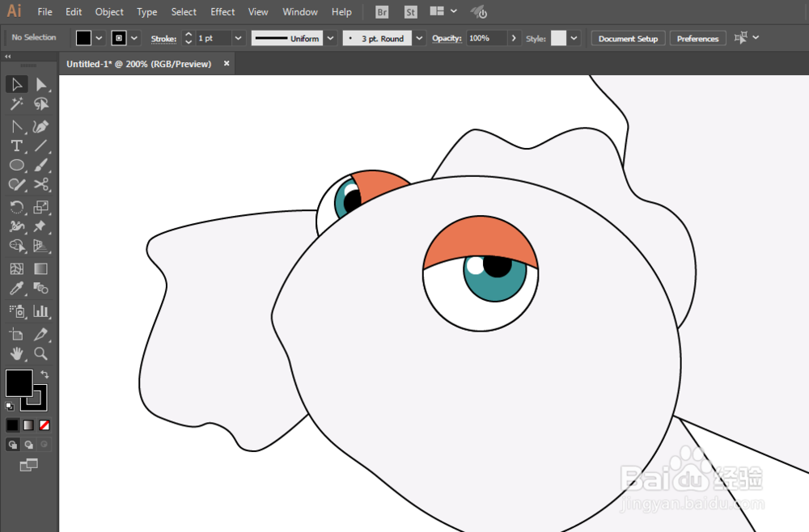Apply Gradient mode button

(28, 425)
